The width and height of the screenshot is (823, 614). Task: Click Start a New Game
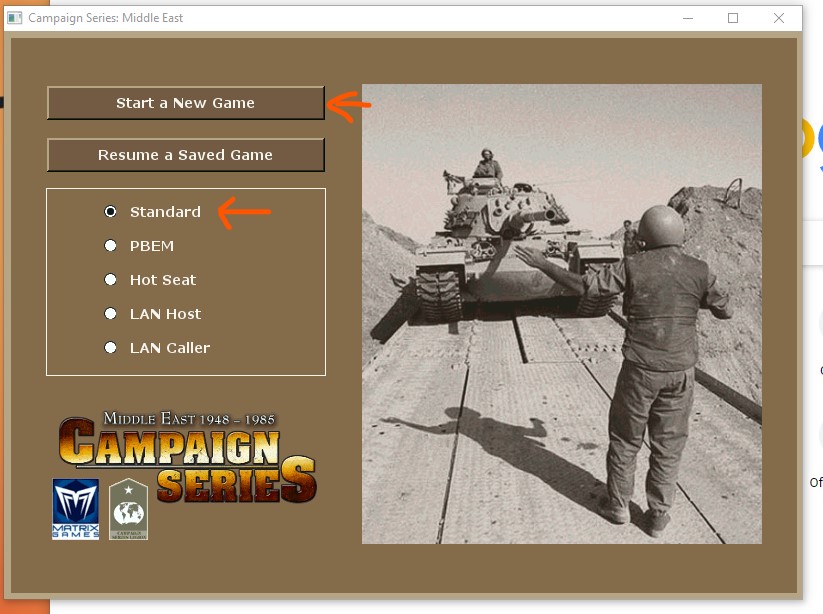coord(185,103)
